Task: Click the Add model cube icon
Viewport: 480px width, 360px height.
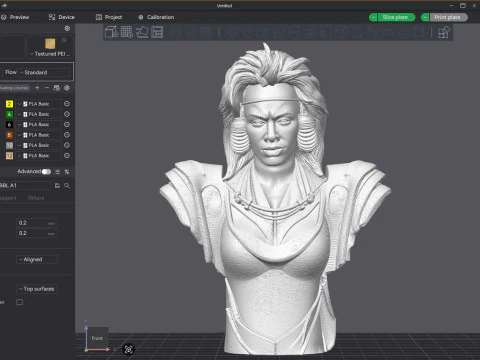Action: coord(111,32)
